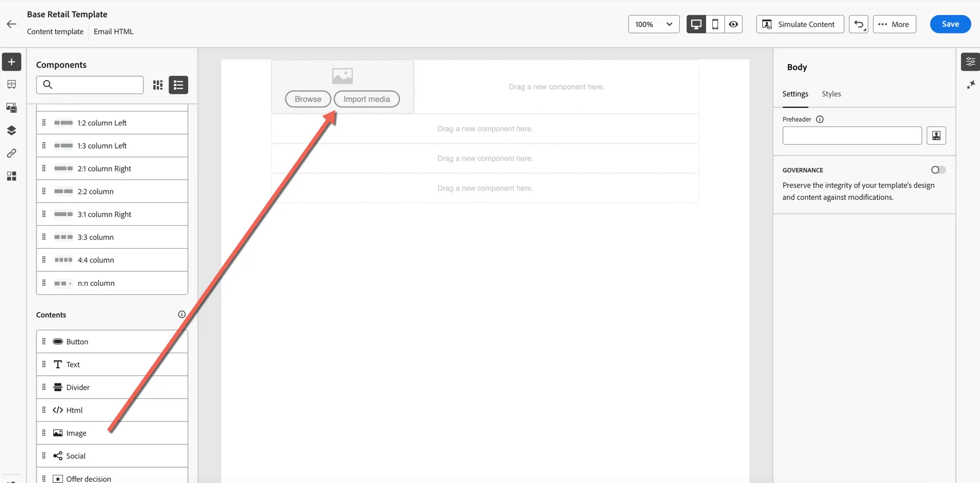Open the links icon in the left rail
The width and height of the screenshot is (980, 483).
pos(11,153)
